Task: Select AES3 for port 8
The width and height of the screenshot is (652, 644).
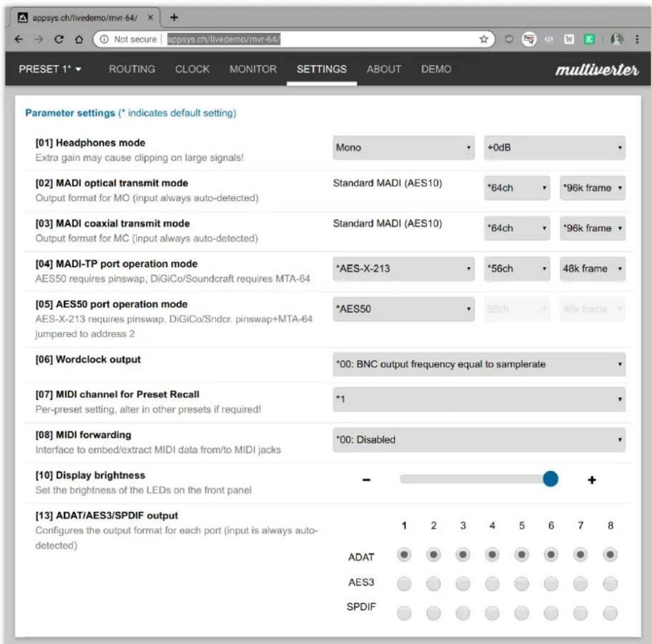Action: 610,584
